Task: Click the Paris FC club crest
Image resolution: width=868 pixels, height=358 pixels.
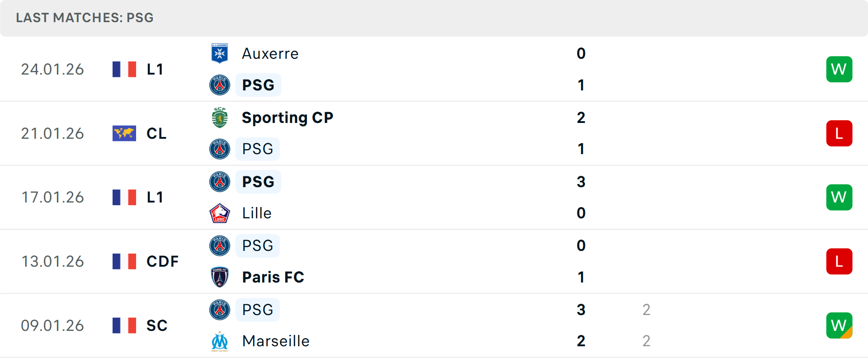Action: point(220,277)
